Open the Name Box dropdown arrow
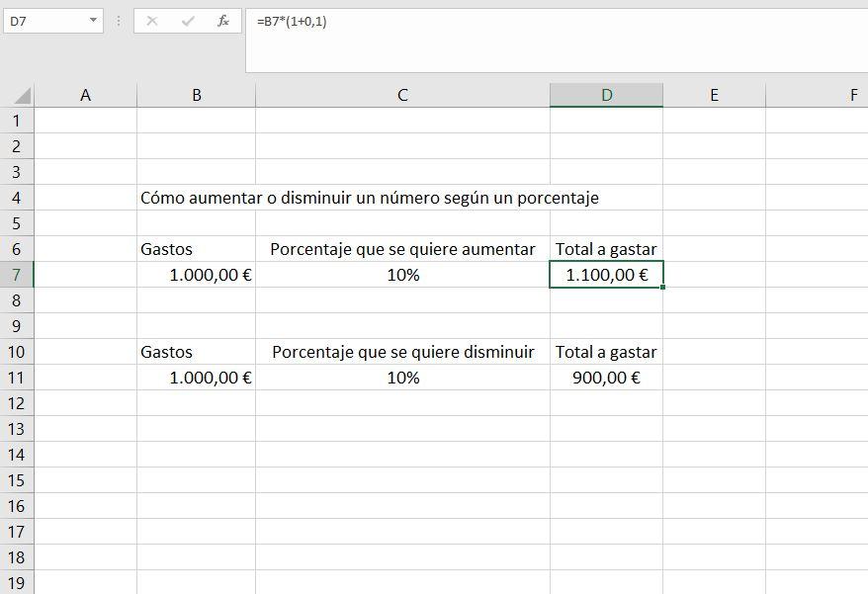Screen dimensions: 868x594 (94, 20)
